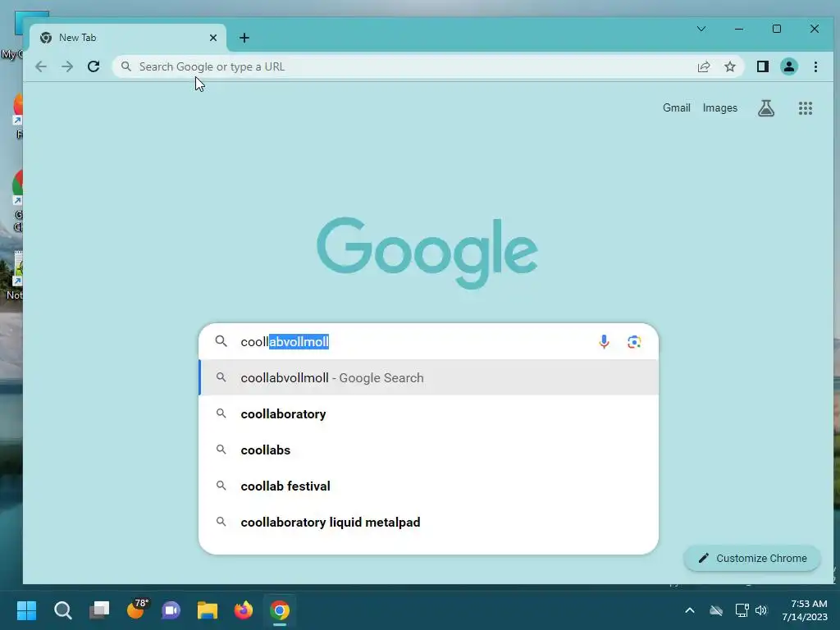Open the Chrome profile avatar
The height and width of the screenshot is (630, 840).
(x=788, y=66)
